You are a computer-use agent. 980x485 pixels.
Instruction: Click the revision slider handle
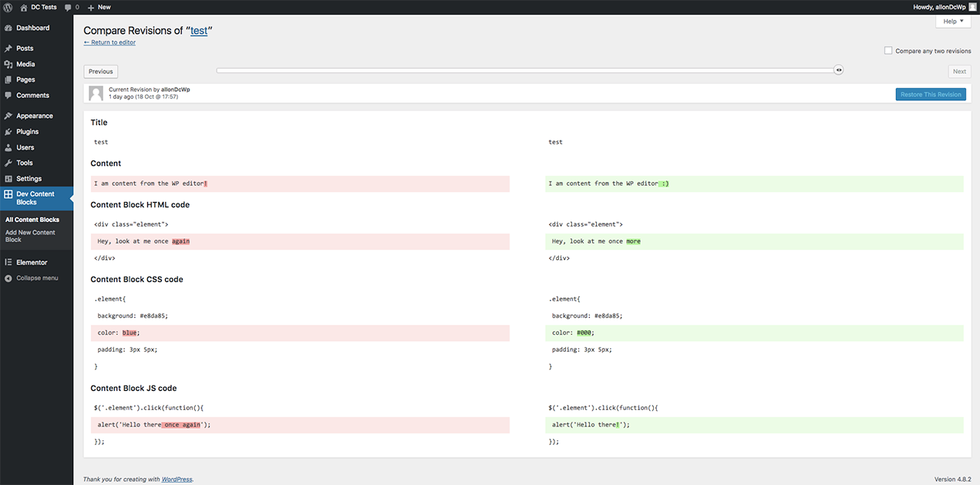[839, 70]
